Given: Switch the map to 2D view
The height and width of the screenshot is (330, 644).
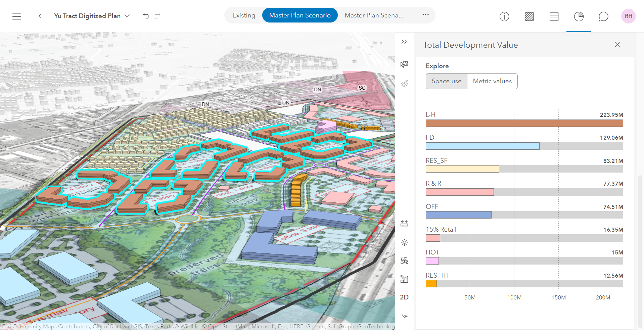Looking at the screenshot, I should coord(404,297).
